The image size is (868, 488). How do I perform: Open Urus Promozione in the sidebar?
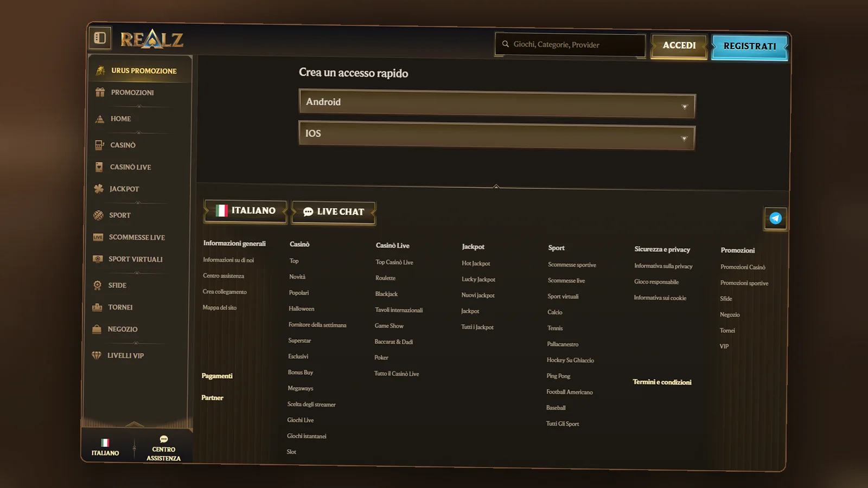(x=140, y=70)
